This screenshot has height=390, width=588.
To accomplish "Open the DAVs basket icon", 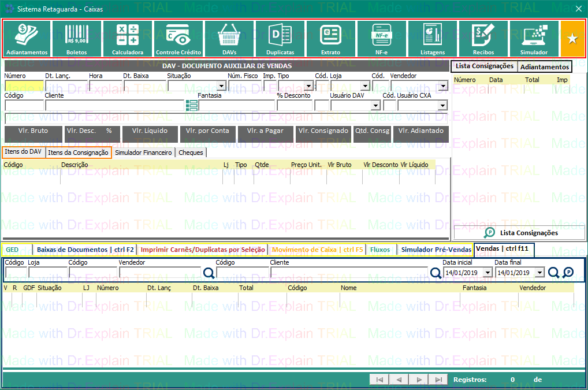I will point(229,39).
